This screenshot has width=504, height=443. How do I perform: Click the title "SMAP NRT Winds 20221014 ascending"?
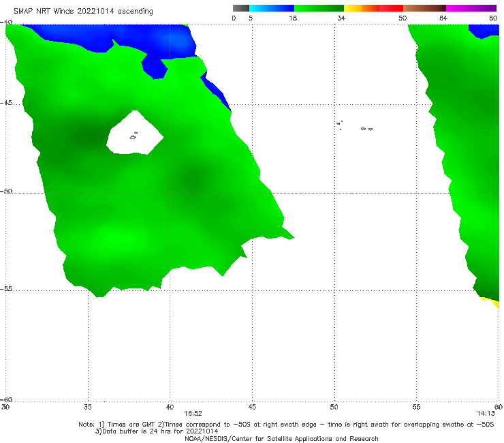[83, 12]
